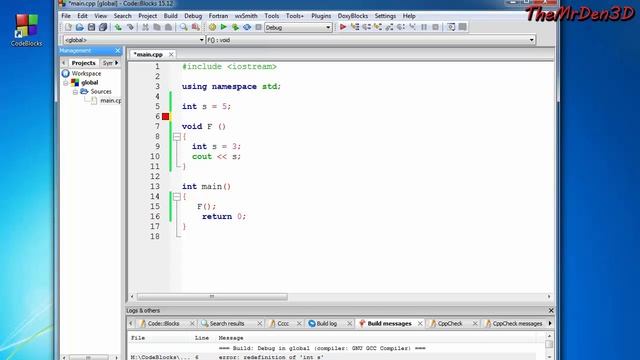
Task: Click the Paste toolbar icon
Action: click(x=168, y=27)
